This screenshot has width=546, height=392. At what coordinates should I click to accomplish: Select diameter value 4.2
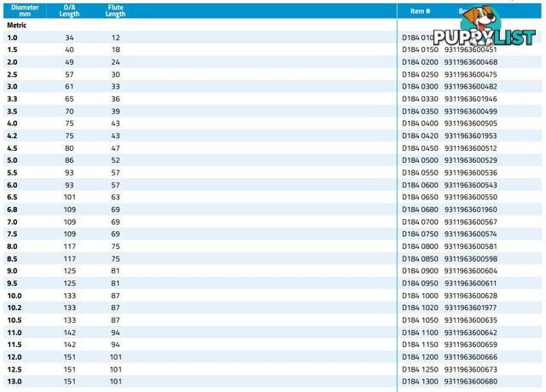(x=12, y=136)
